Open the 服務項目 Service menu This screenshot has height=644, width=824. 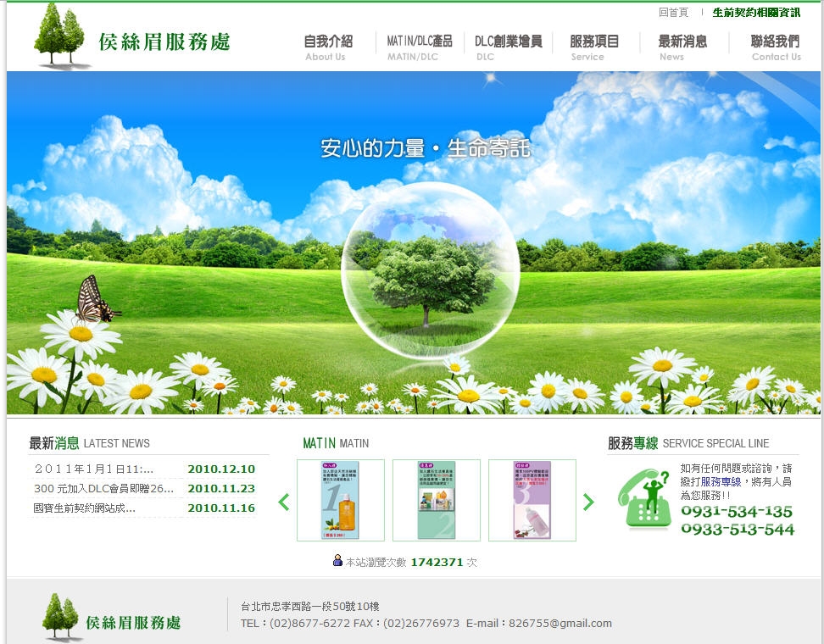(x=594, y=47)
